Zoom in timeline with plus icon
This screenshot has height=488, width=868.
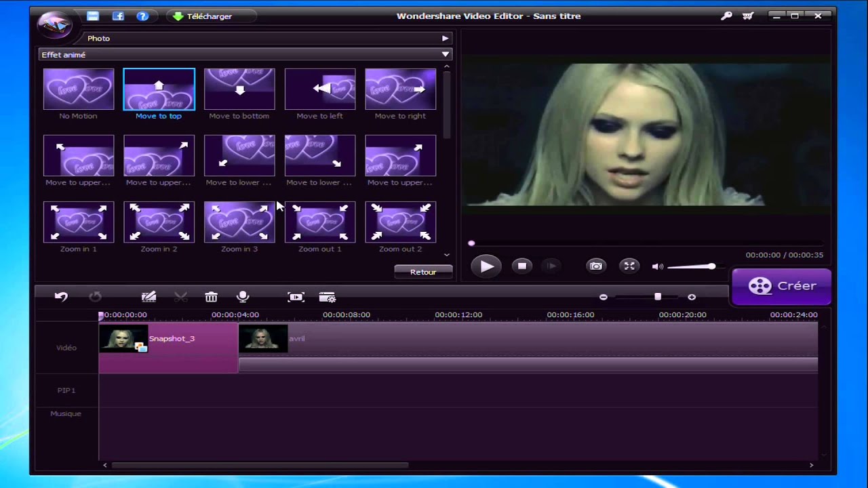692,297
